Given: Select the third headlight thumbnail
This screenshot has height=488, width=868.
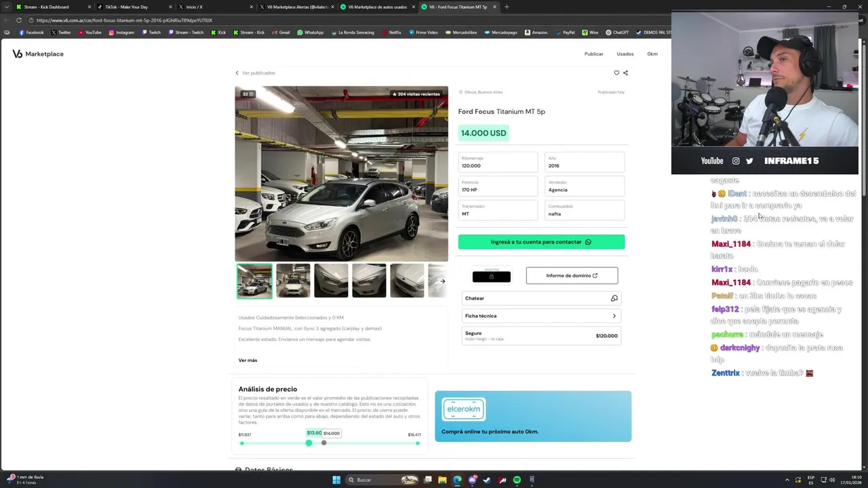Looking at the screenshot, I should point(331,281).
